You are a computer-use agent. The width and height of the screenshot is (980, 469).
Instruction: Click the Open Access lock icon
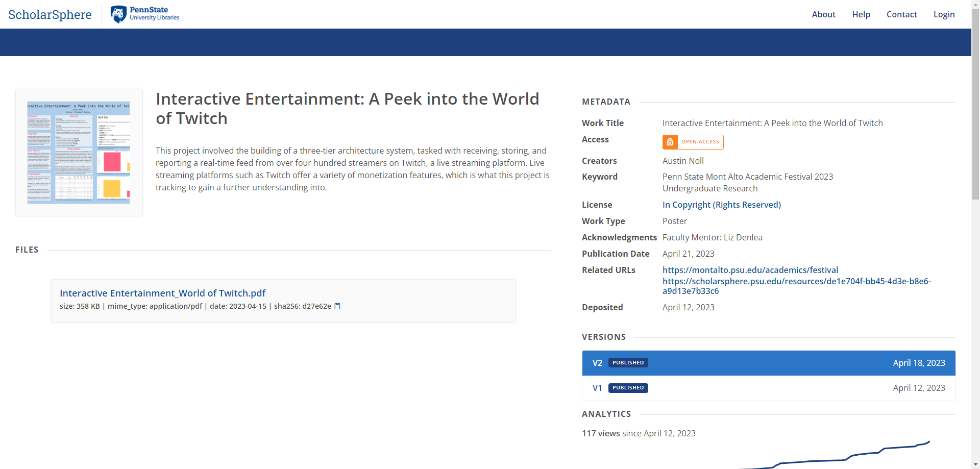pos(670,142)
